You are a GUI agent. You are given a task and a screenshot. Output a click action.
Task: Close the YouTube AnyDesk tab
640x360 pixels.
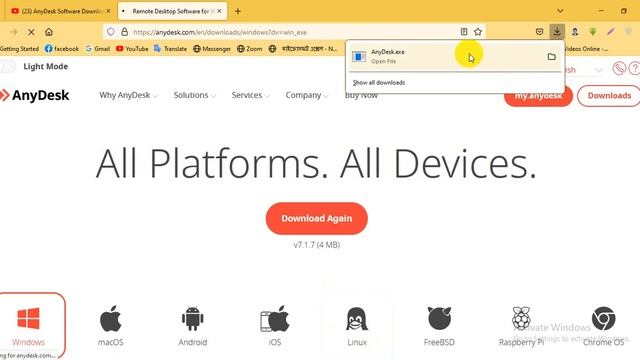tap(109, 11)
